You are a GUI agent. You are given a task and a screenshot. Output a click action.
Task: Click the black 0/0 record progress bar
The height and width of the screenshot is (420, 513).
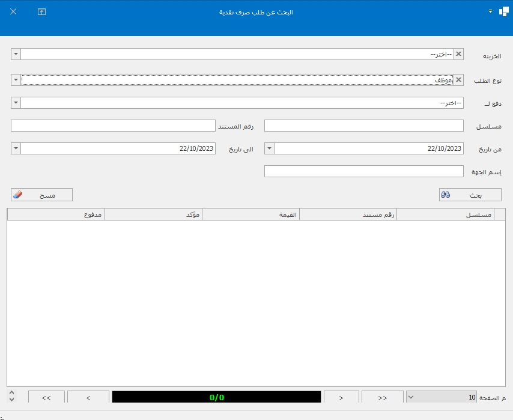[x=216, y=397]
